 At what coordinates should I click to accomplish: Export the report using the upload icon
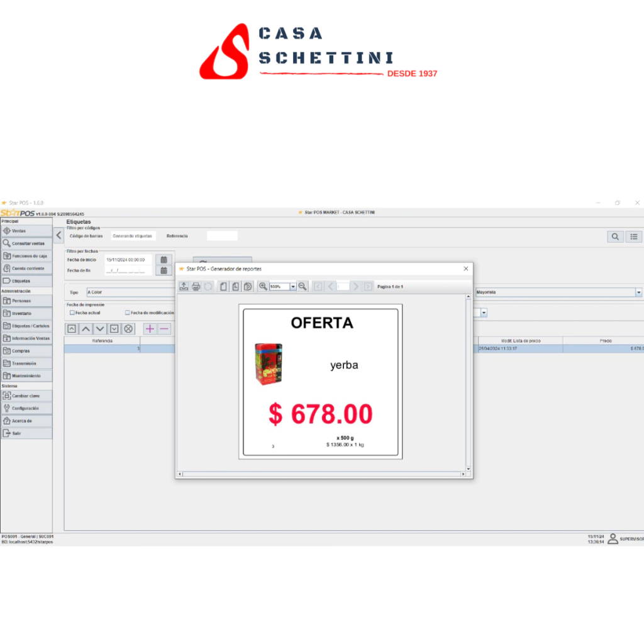click(184, 287)
